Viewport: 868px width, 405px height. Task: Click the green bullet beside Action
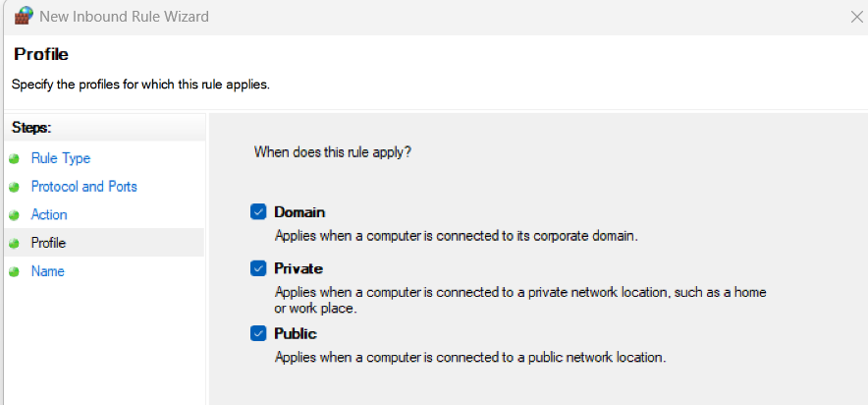click(14, 215)
